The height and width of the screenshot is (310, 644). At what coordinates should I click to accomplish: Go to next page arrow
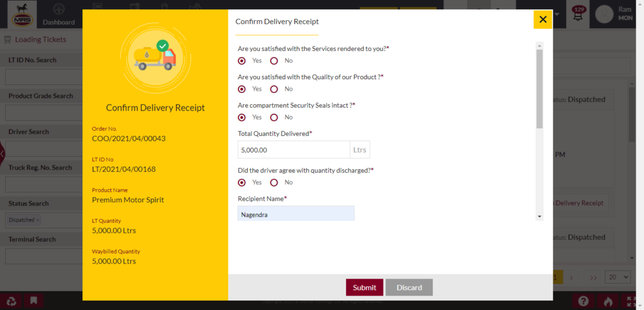(x=571, y=277)
